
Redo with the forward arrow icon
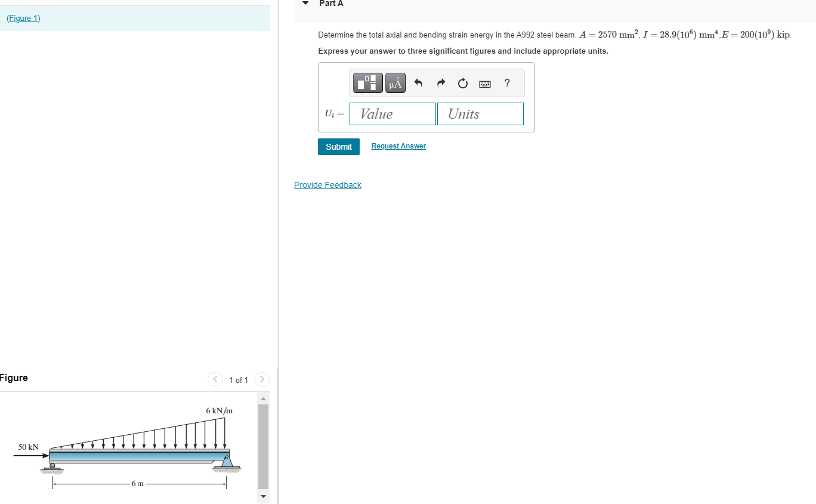[440, 83]
